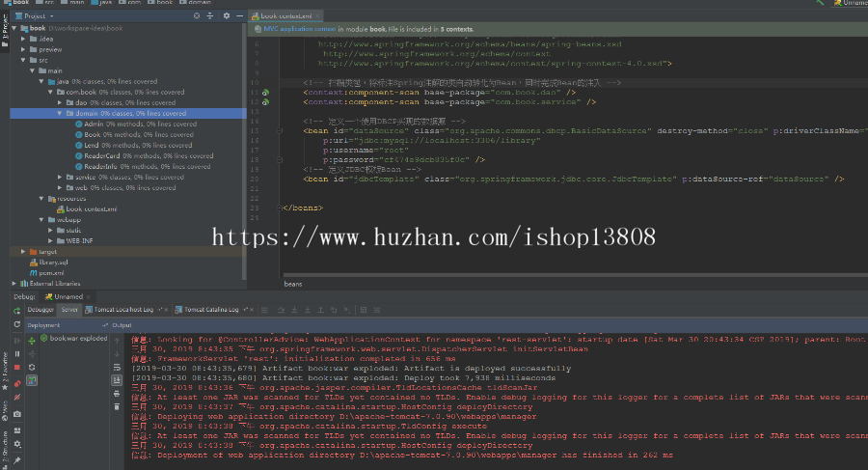Click Spring bean gutter icon on line 12
This screenshot has height=470, width=868.
click(x=266, y=102)
